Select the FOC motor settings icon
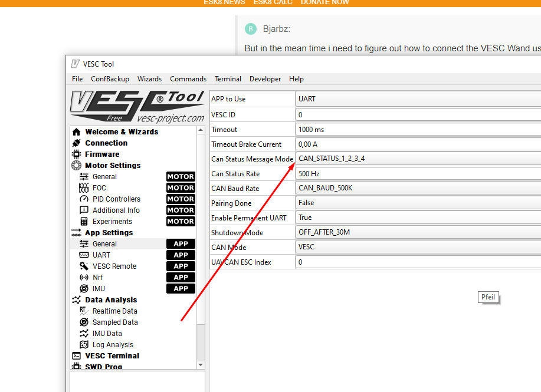 (85, 187)
